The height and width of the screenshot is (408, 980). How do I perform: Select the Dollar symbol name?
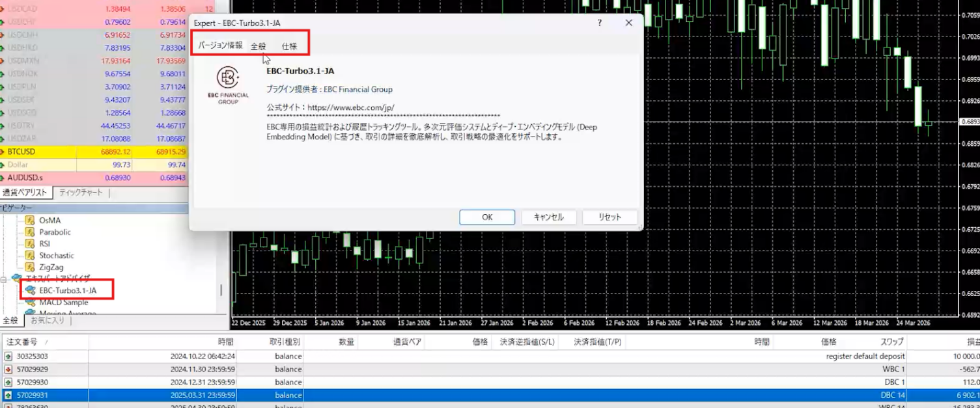[x=18, y=165]
